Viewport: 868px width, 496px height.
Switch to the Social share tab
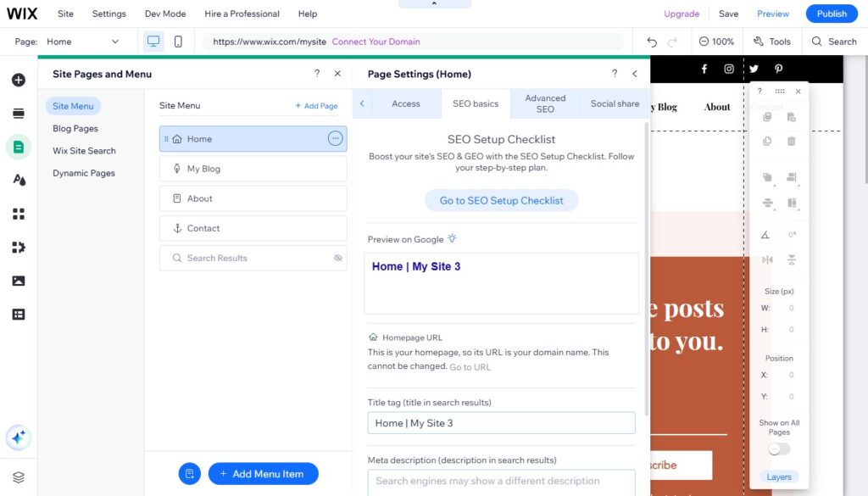click(x=615, y=103)
